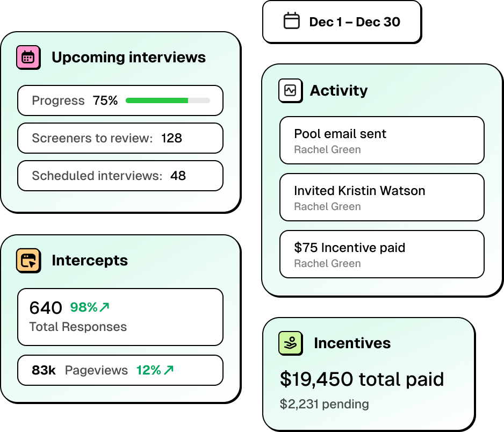Select the $75 Incentive paid activity
This screenshot has width=504, height=432.
coord(381,254)
